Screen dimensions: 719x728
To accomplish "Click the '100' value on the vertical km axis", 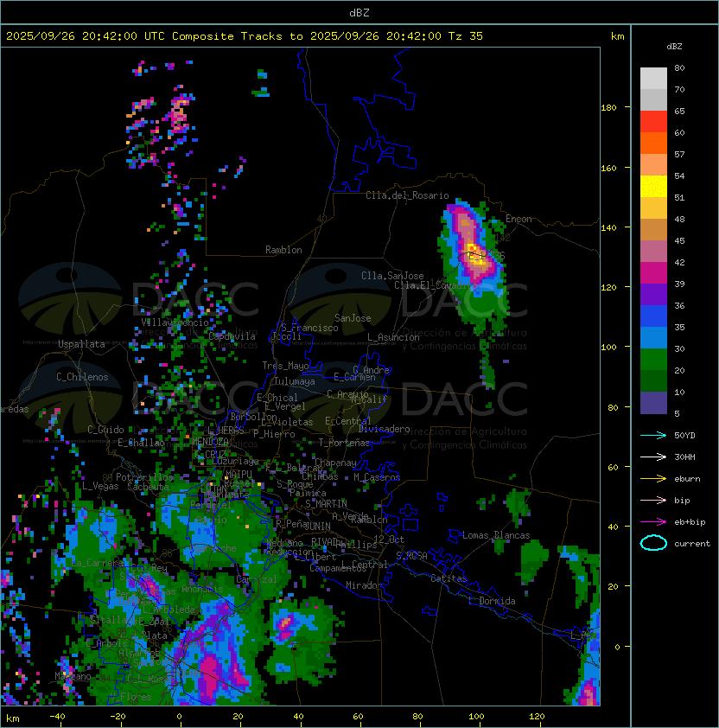I will click(x=608, y=348).
